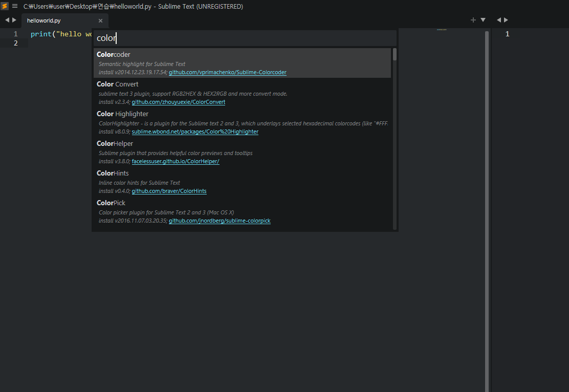569x392 pixels.
Task: Open the tab list dropdown triangle
Action: click(x=483, y=20)
